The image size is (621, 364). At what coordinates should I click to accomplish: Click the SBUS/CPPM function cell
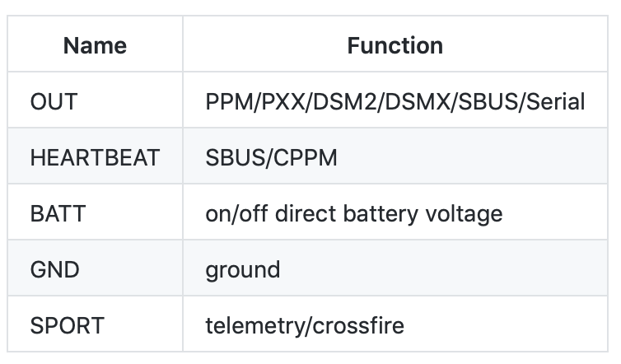pos(271,157)
